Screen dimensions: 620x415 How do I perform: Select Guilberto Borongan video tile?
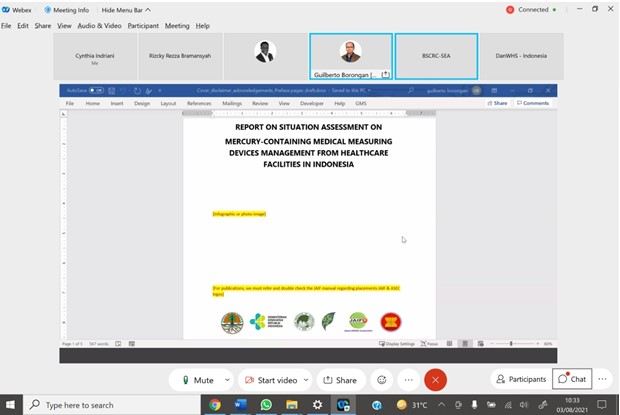[x=351, y=56]
